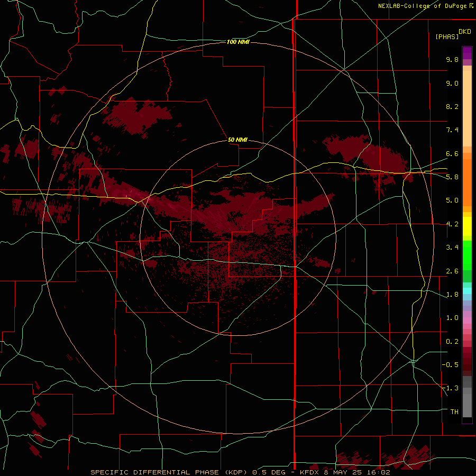Click the 7.4 legend value
Viewport: 476px width, 476px height.
452,130
